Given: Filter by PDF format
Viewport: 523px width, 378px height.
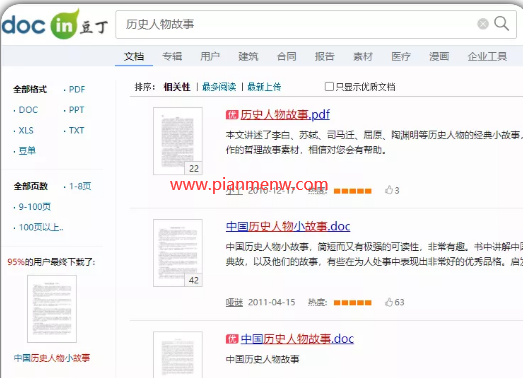Looking at the screenshot, I should [x=77, y=89].
